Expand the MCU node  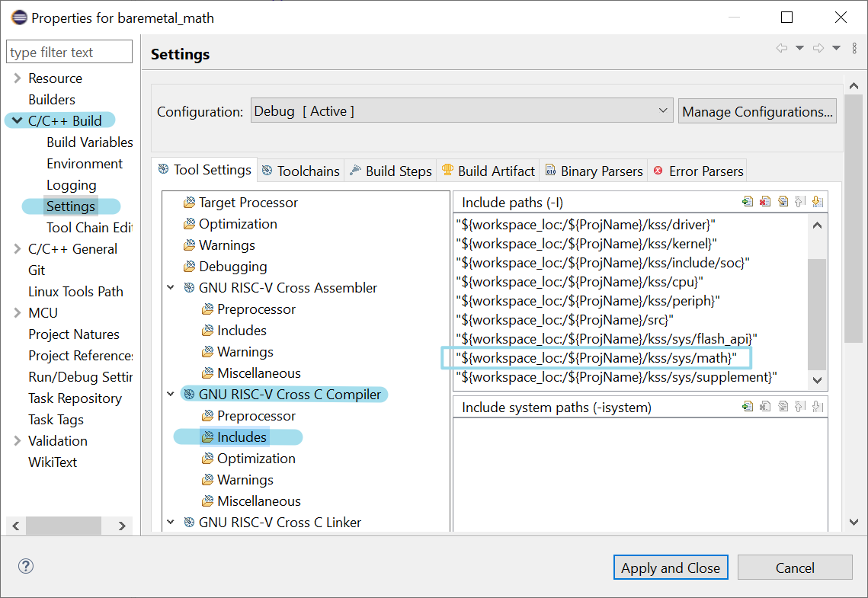coord(18,313)
